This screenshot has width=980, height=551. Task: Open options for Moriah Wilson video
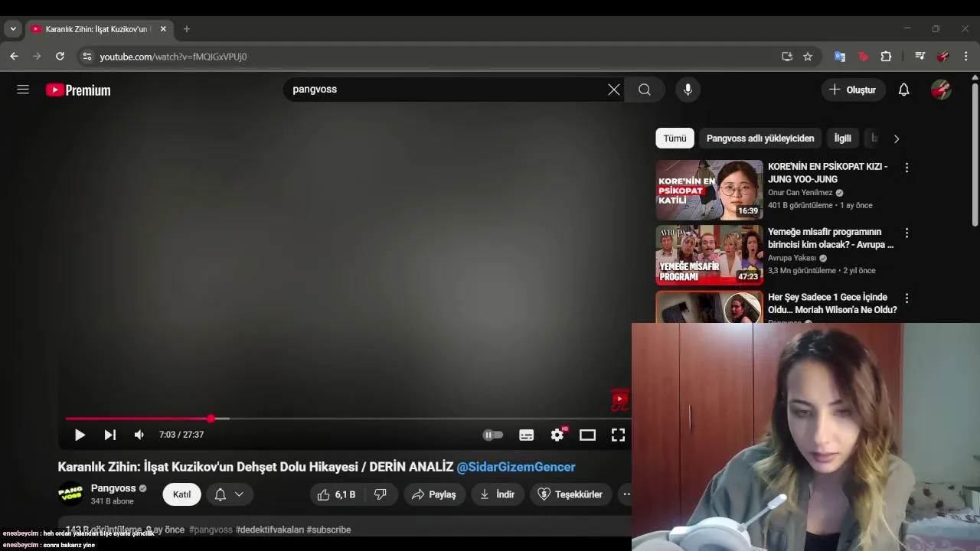tap(906, 298)
